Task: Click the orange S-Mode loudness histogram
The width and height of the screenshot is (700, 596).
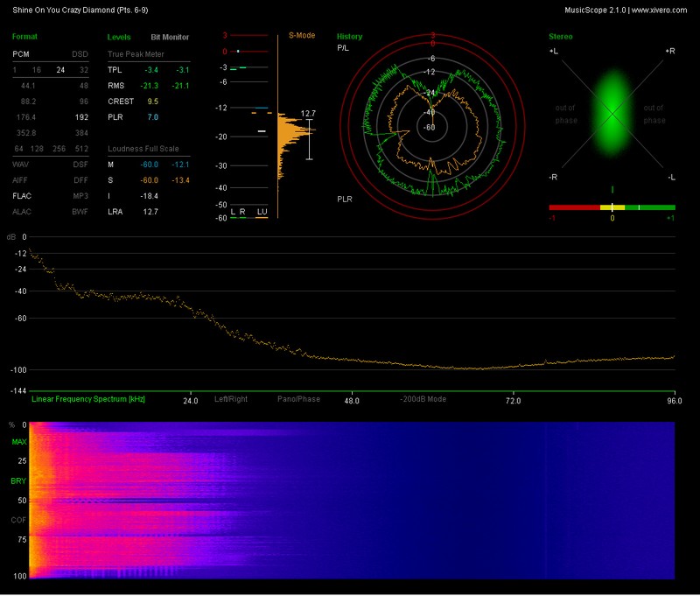Action: (287, 138)
